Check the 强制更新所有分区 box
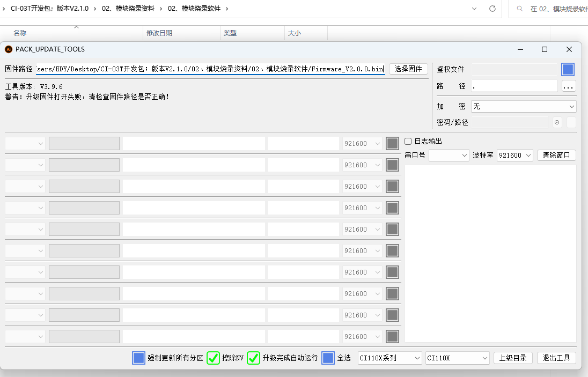This screenshot has height=377, width=588. pos(138,358)
